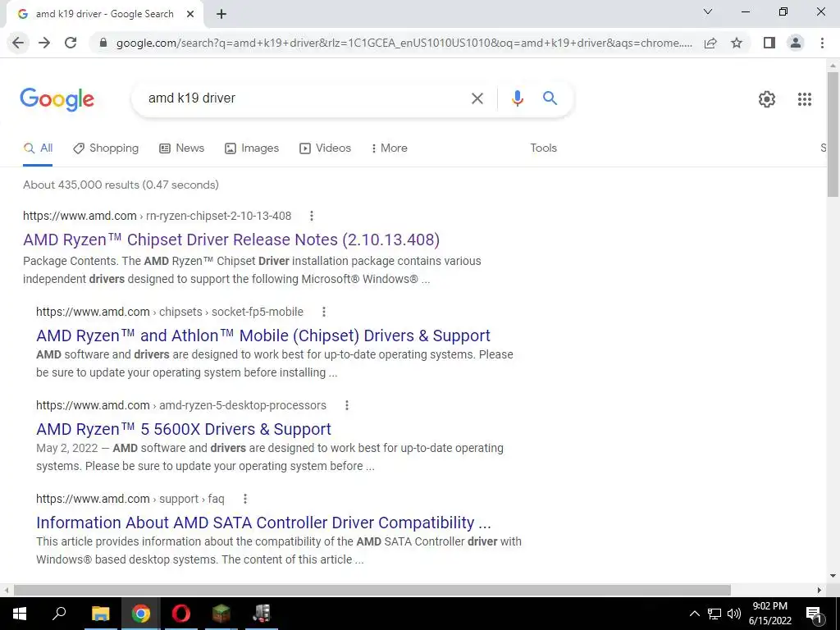Open Google quick settings gear
The height and width of the screenshot is (630, 840).
point(767,99)
